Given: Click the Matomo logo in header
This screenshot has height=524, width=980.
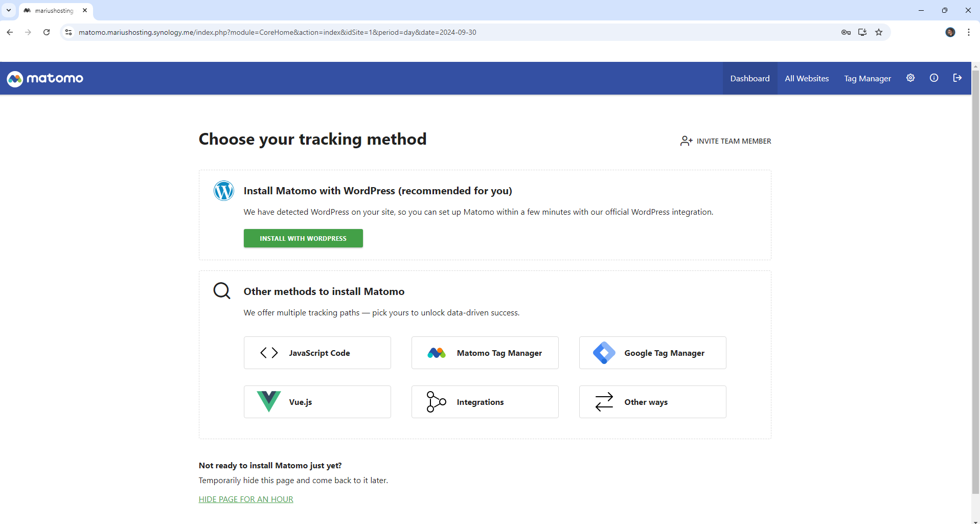Looking at the screenshot, I should (x=45, y=79).
